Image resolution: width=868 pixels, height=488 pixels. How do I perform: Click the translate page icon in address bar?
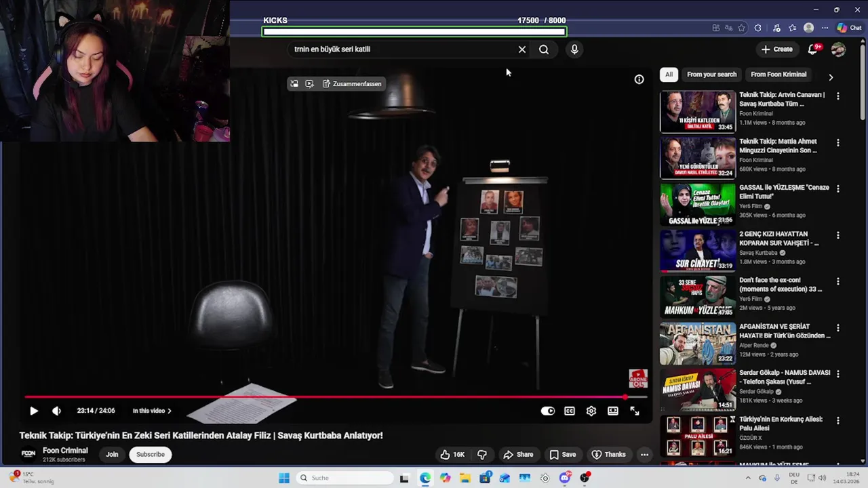pyautogui.click(x=729, y=28)
